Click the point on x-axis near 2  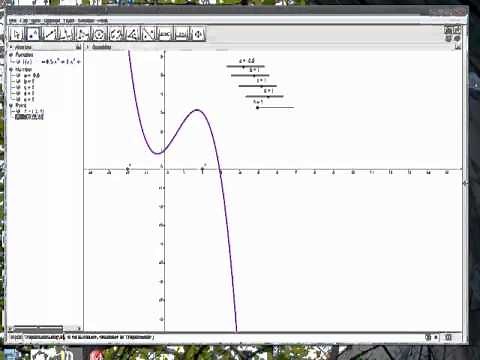pyautogui.click(x=202, y=169)
